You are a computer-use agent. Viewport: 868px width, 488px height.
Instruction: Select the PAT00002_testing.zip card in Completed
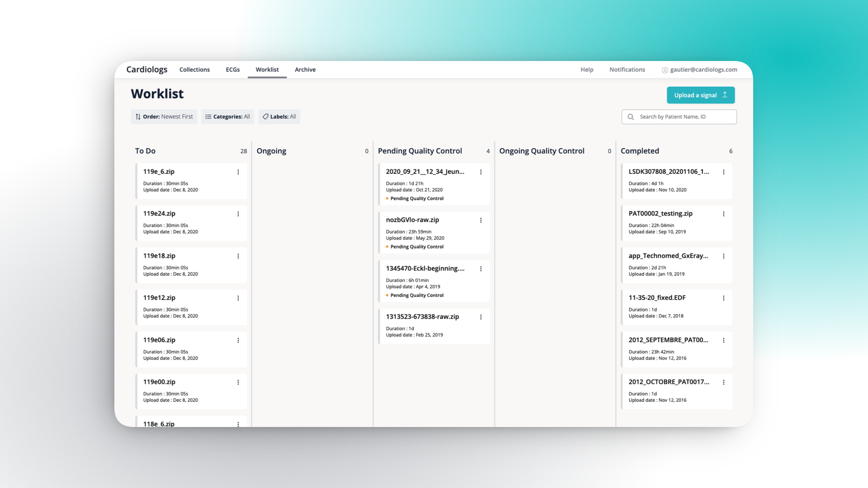[669, 223]
